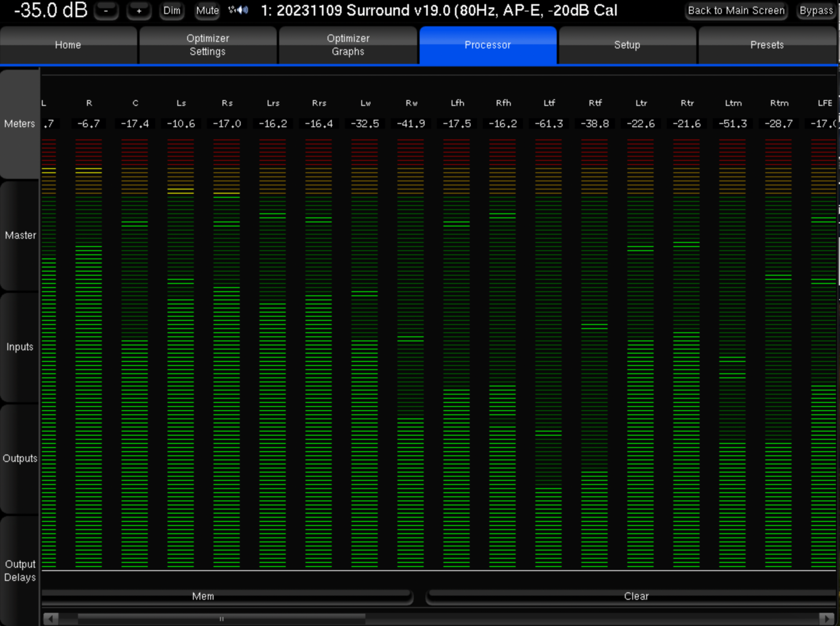The height and width of the screenshot is (626, 840).
Task: Toggle the Mute button
Action: [x=207, y=10]
